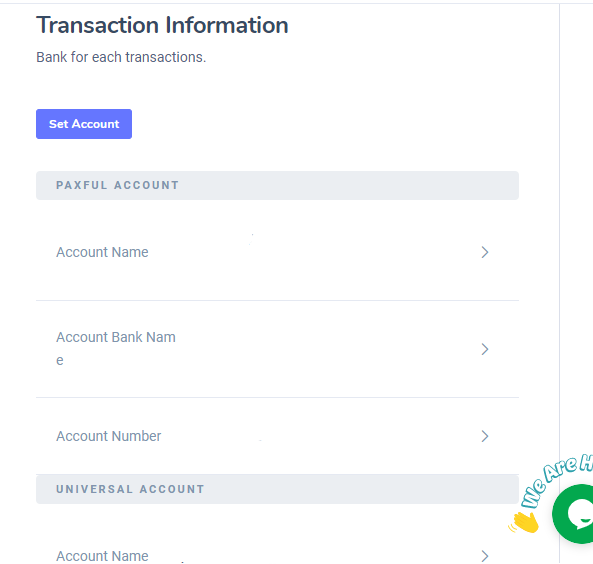The height and width of the screenshot is (564, 593).
Task: Click Account Name label under Paxful Account
Action: point(102,252)
